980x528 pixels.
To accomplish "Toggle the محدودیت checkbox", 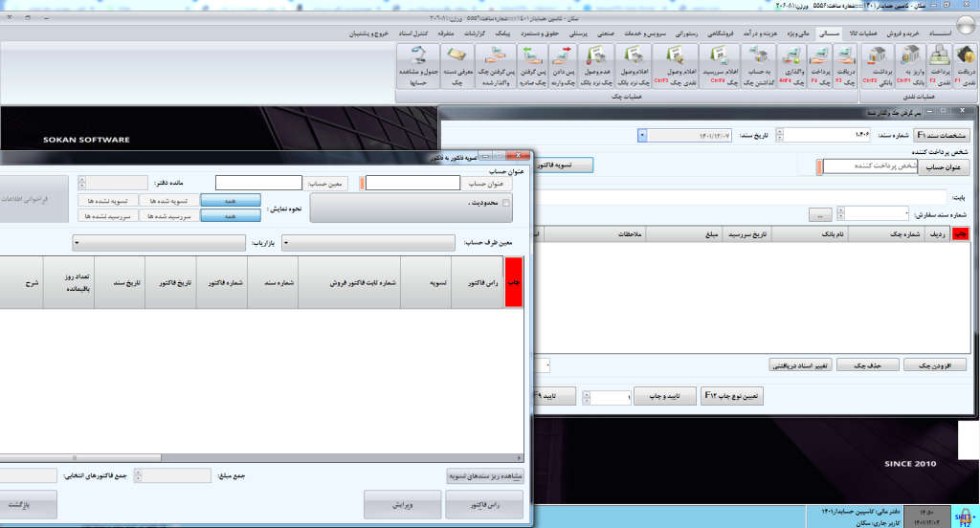I will point(506,203).
